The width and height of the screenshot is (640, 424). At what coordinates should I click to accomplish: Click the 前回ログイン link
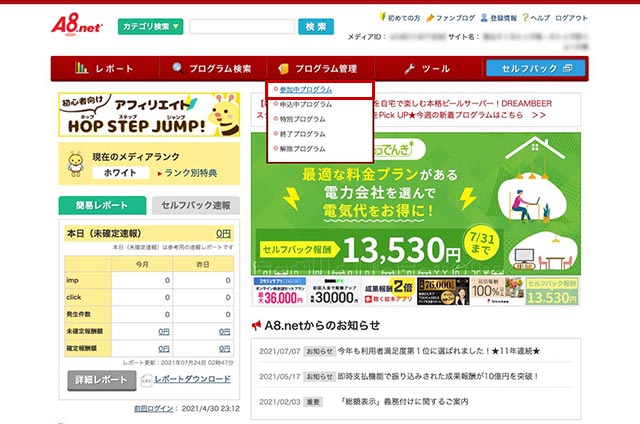coord(153,408)
